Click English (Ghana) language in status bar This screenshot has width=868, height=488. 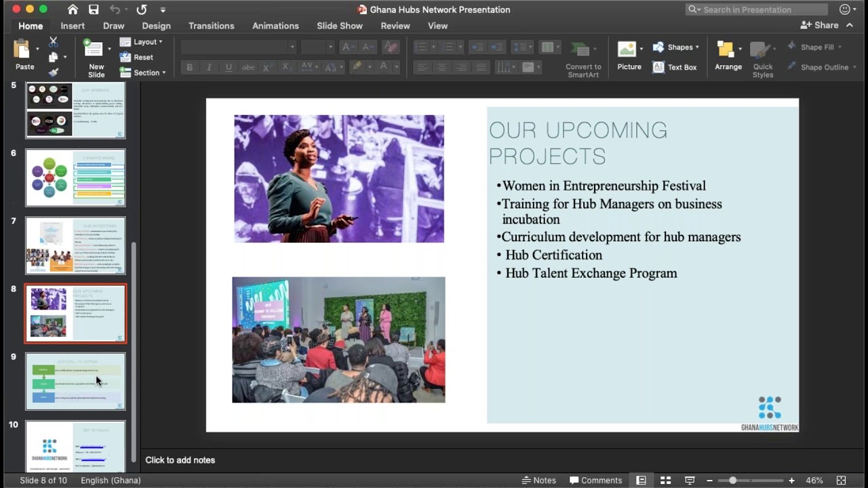(111, 480)
